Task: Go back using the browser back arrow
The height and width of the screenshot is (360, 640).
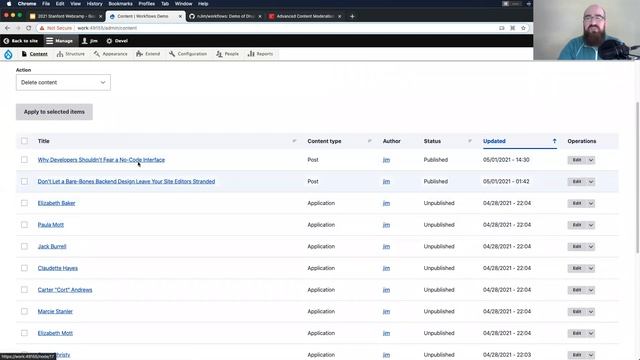Action: [7, 28]
